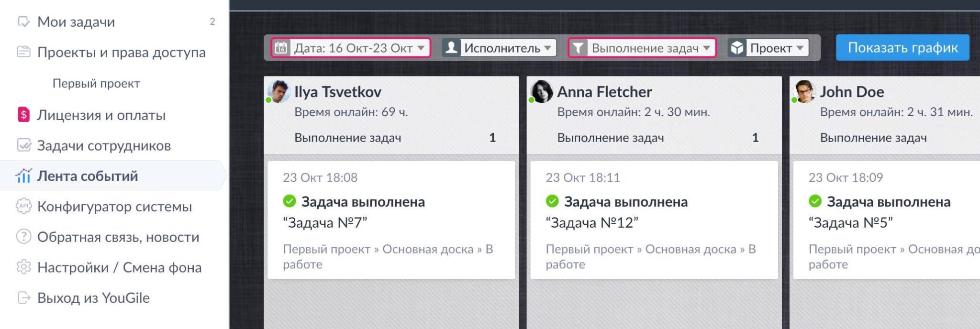Go to Задачи сотрудников section

[104, 145]
